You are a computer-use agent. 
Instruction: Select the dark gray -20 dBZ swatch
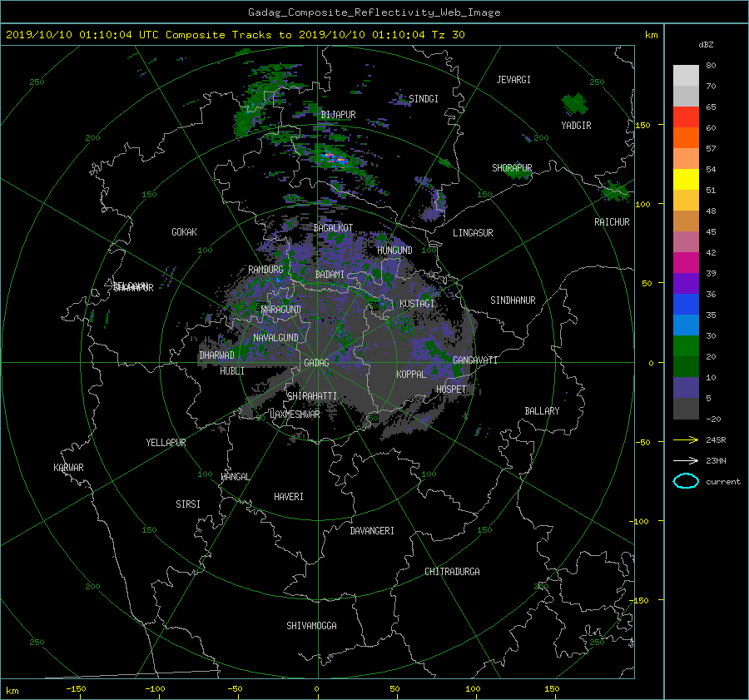point(686,409)
